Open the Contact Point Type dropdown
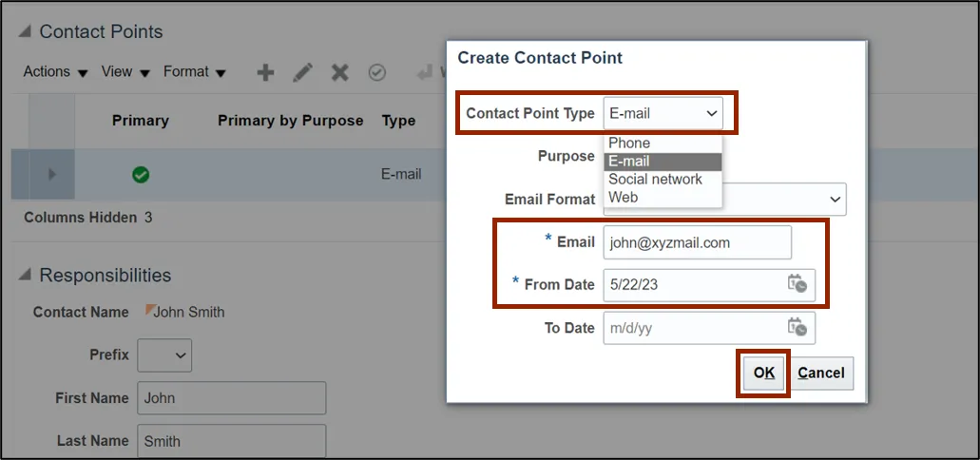Screen dimensions: 980x460 pyautogui.click(x=663, y=114)
